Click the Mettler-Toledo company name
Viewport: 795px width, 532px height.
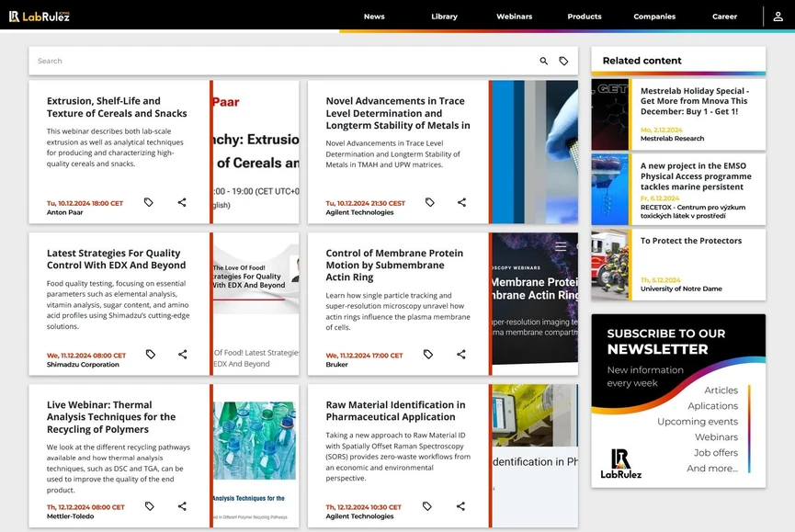click(71, 516)
